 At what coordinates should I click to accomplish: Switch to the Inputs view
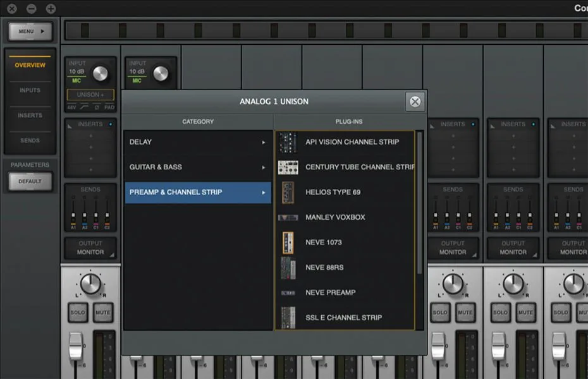pos(30,90)
